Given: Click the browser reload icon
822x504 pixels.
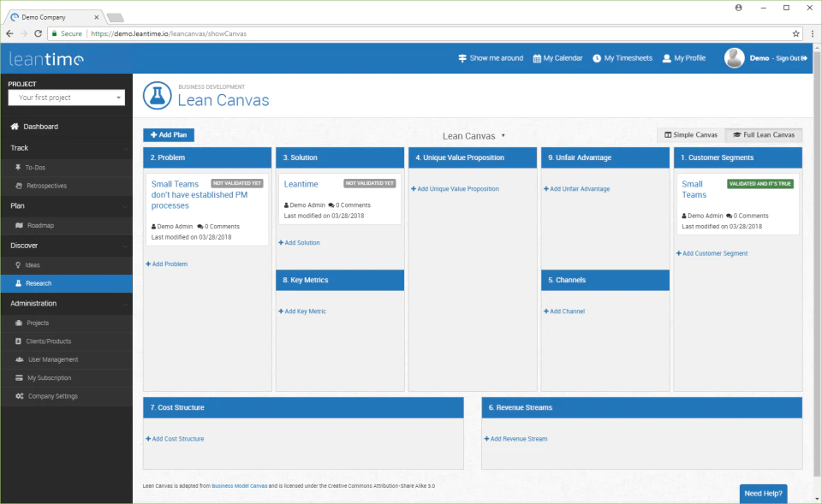Looking at the screenshot, I should (38, 33).
